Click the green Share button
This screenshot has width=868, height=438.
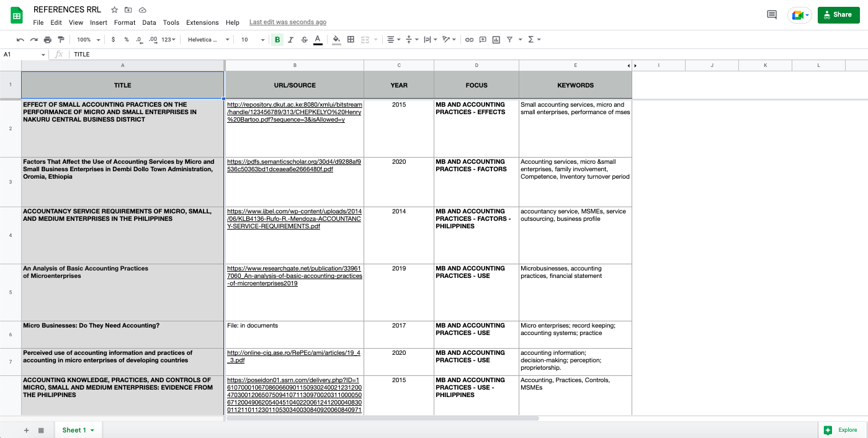[x=838, y=15]
